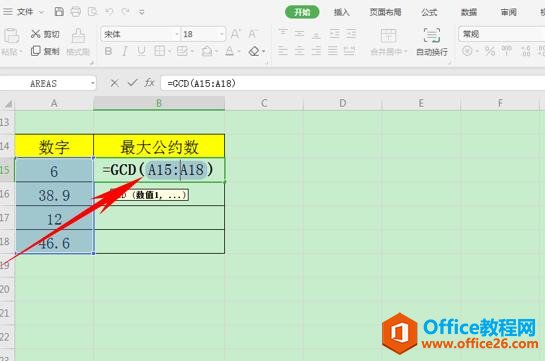Screen dimensions: 545x361
Task: Switch to the 页面布局 tab
Action: (385, 12)
